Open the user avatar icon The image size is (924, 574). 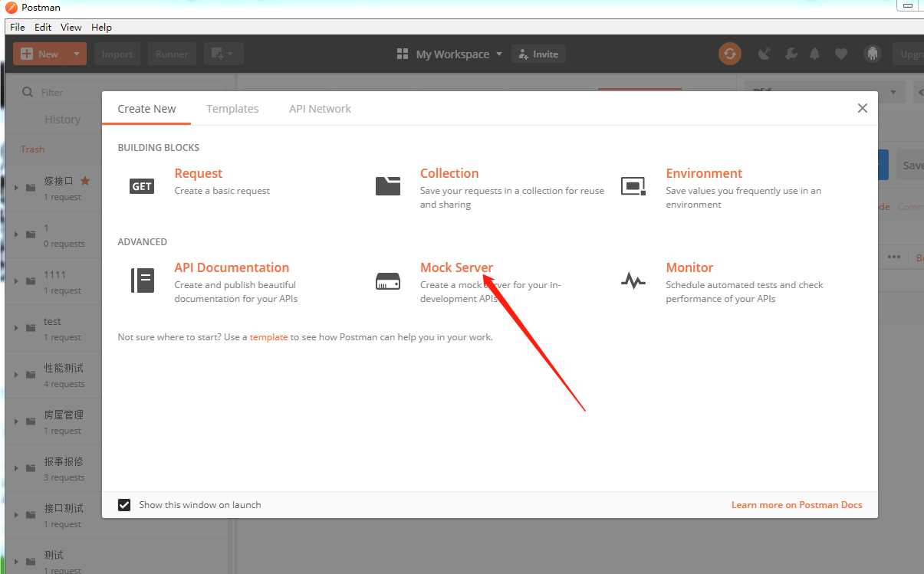872,54
